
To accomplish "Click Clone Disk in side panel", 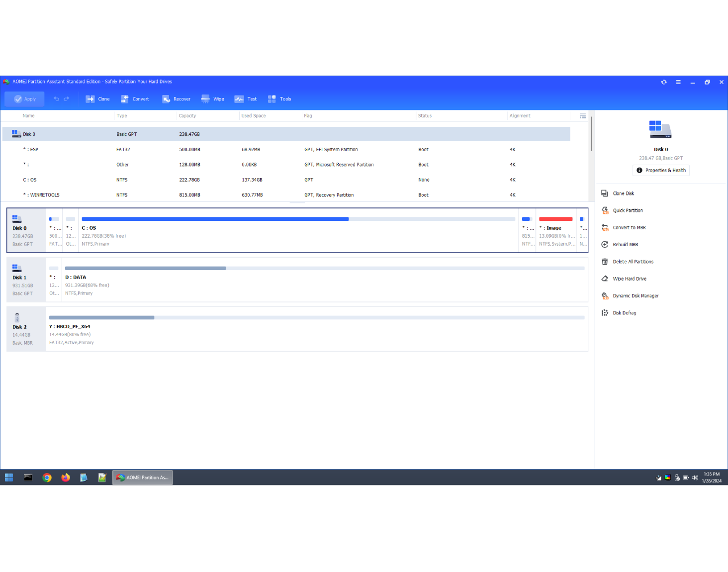I will pos(623,193).
